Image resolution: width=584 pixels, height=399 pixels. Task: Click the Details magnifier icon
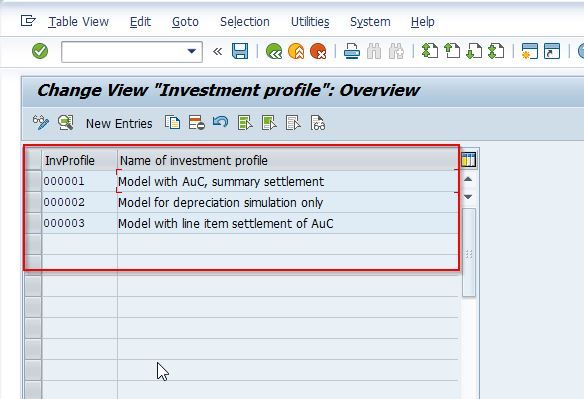(x=66, y=123)
